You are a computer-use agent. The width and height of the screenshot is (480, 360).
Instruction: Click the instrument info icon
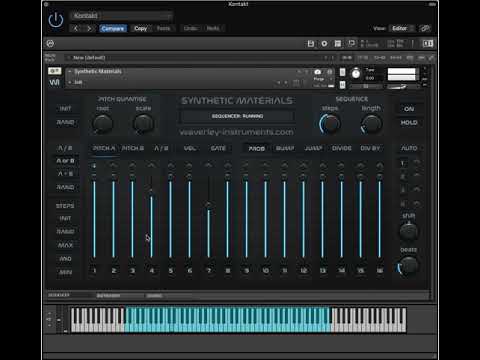coord(330,72)
